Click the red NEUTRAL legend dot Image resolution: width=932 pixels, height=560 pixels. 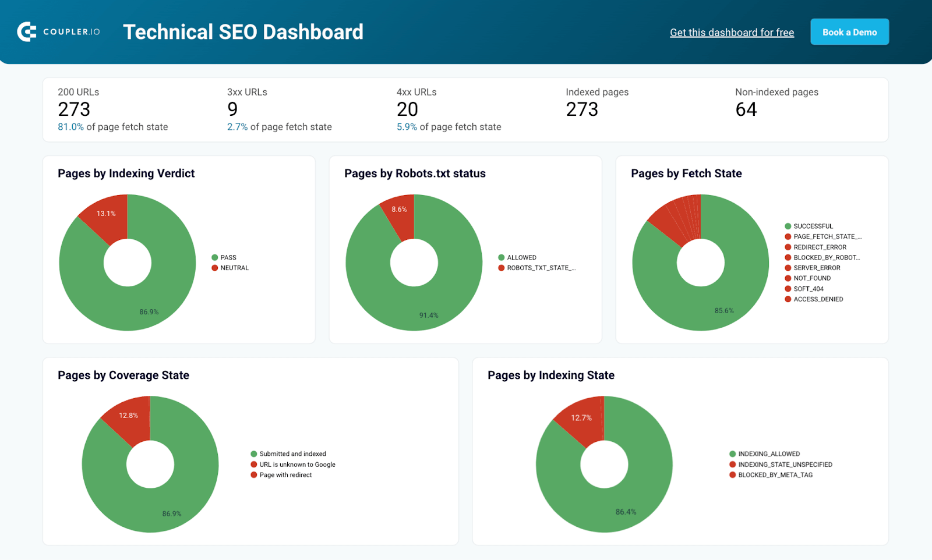215,268
